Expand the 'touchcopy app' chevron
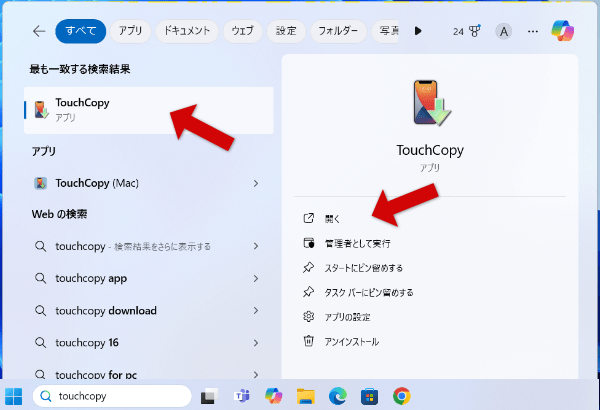This screenshot has width=600, height=410. [256, 278]
